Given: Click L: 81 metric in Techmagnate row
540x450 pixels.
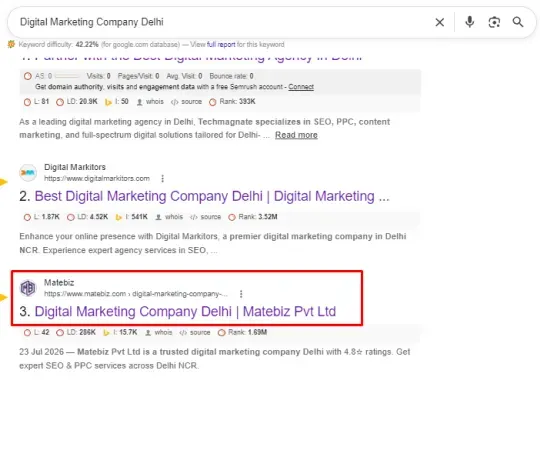Looking at the screenshot, I should coord(37,102).
